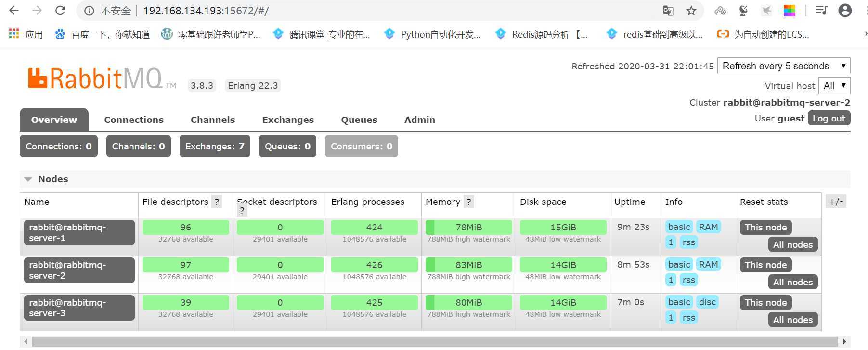This screenshot has width=868, height=350.
Task: Open node rabbit@rabbitmq-server-2
Action: pos(79,270)
